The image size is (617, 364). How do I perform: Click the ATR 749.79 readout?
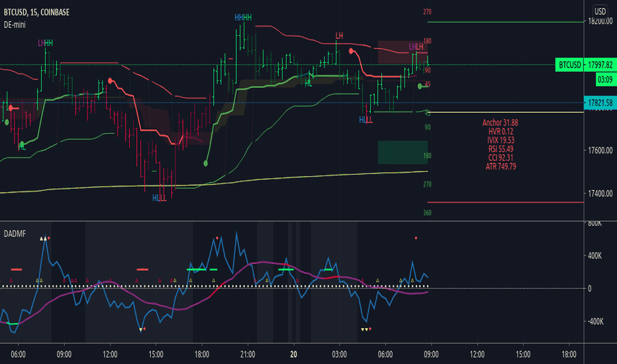click(x=500, y=166)
